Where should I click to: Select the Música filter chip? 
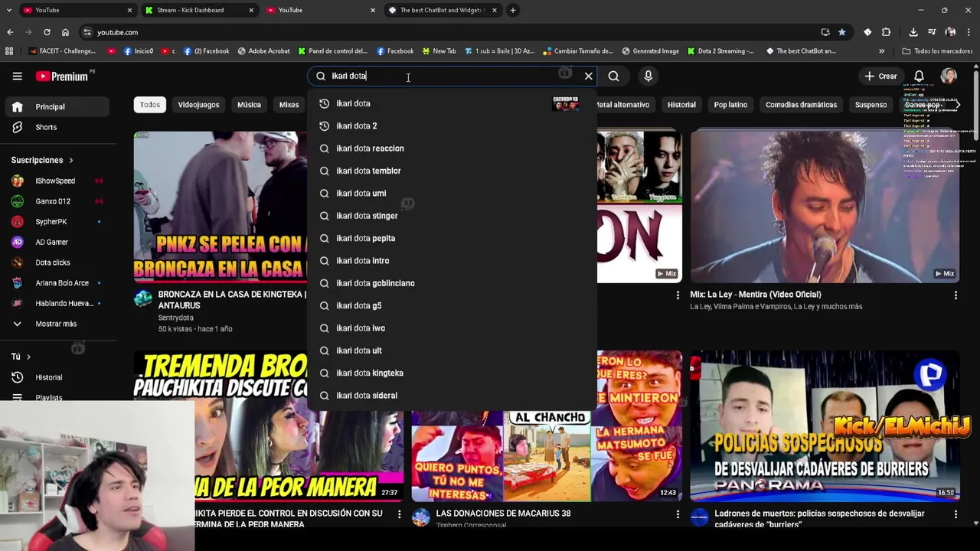click(249, 105)
